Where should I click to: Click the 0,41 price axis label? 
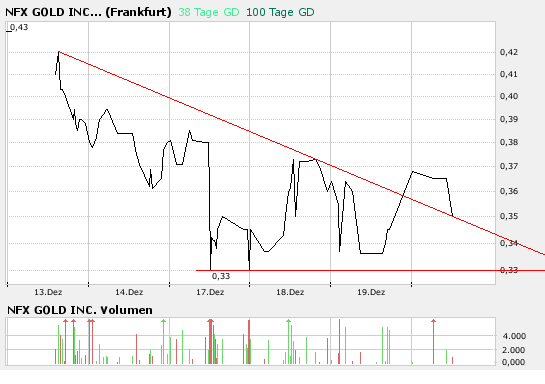coord(509,74)
